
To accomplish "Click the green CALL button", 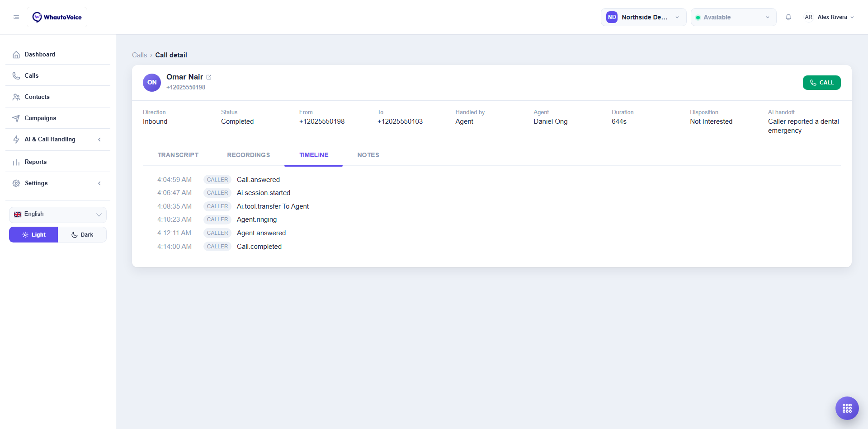I will point(821,83).
